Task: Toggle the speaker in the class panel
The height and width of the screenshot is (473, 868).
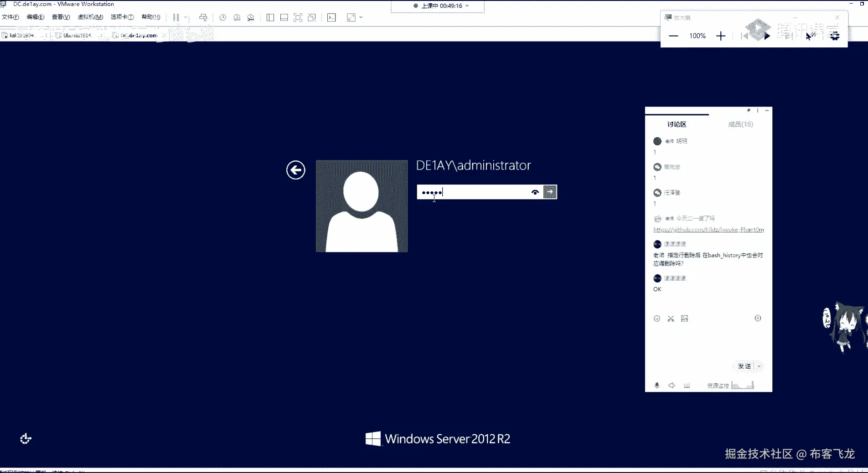Action: (672, 386)
